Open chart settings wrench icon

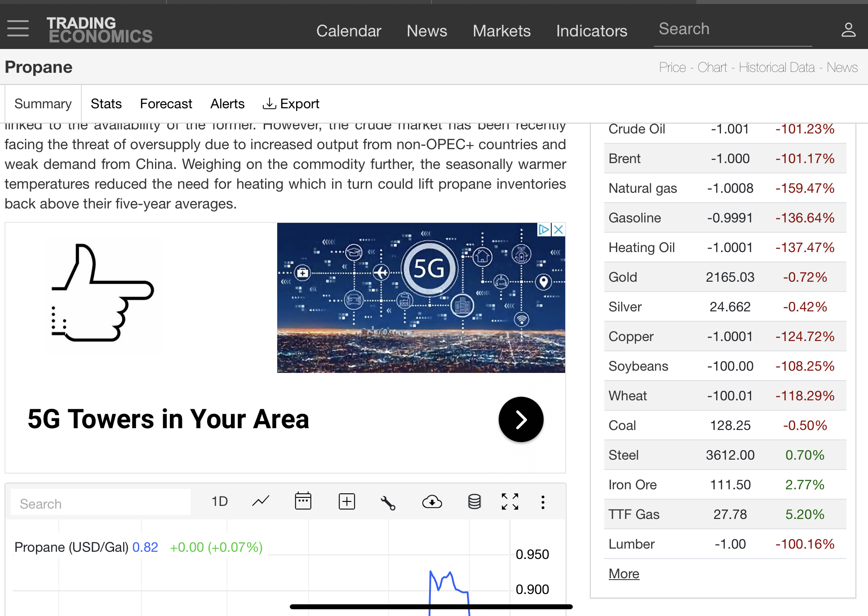pos(388,502)
